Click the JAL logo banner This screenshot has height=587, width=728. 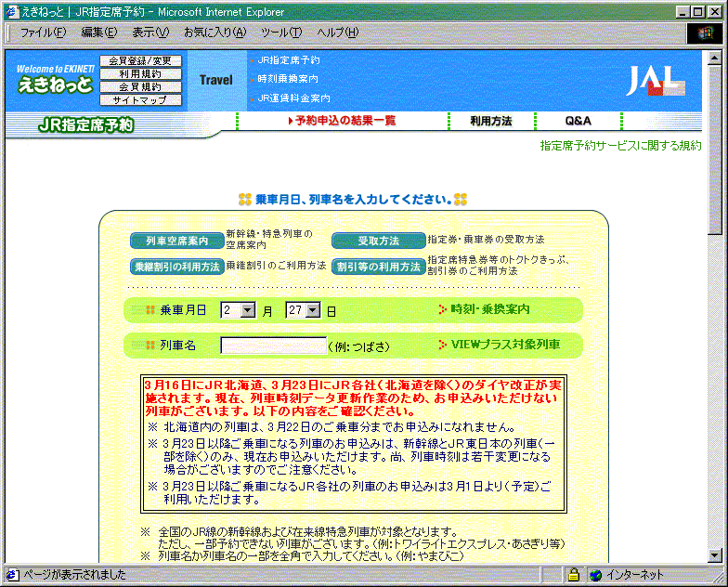pyautogui.click(x=655, y=81)
